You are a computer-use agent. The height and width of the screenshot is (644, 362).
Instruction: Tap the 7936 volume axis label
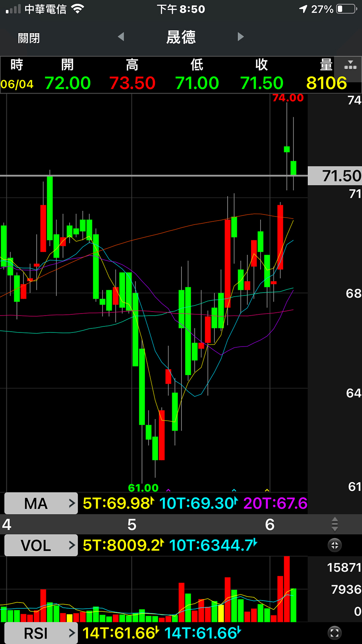click(346, 589)
